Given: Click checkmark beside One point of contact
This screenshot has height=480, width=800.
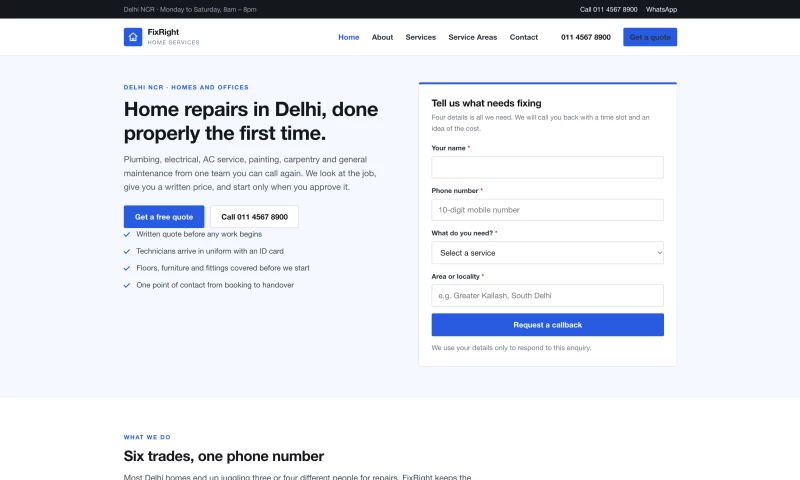Looking at the screenshot, I should click(127, 286).
